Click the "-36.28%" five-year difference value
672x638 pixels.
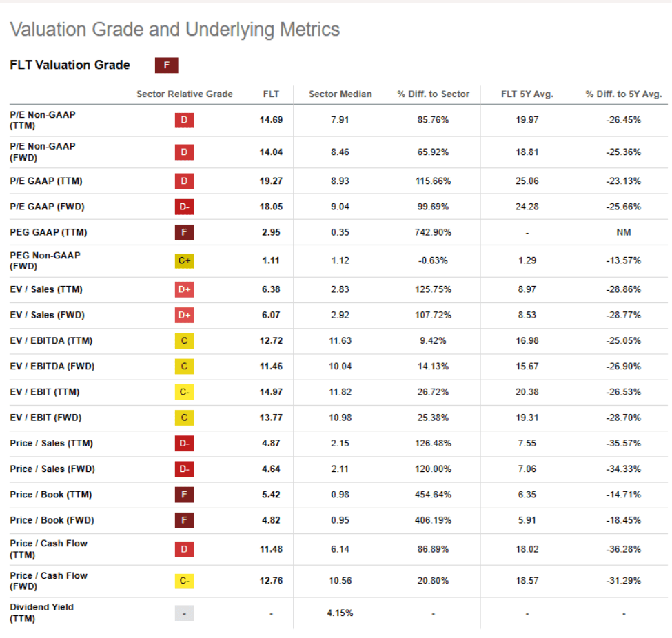(x=624, y=549)
